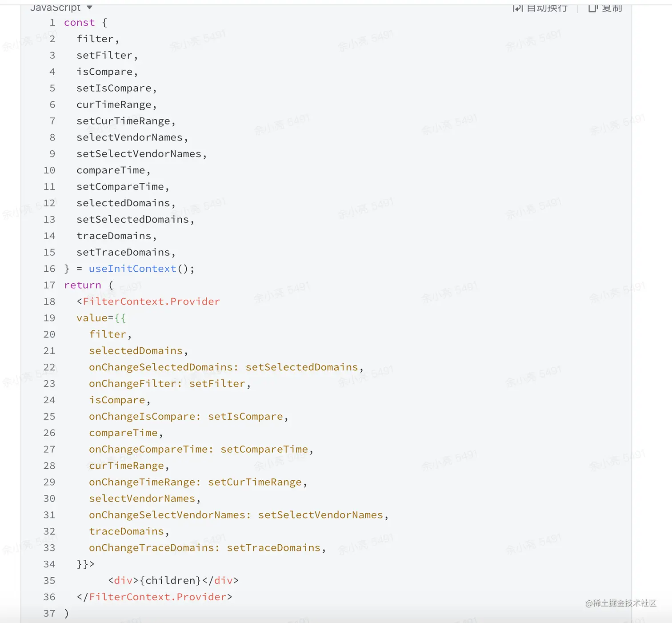Image resolution: width=672 pixels, height=623 pixels.
Task: Click 'isCompare,' on line 4
Action: 107,72
